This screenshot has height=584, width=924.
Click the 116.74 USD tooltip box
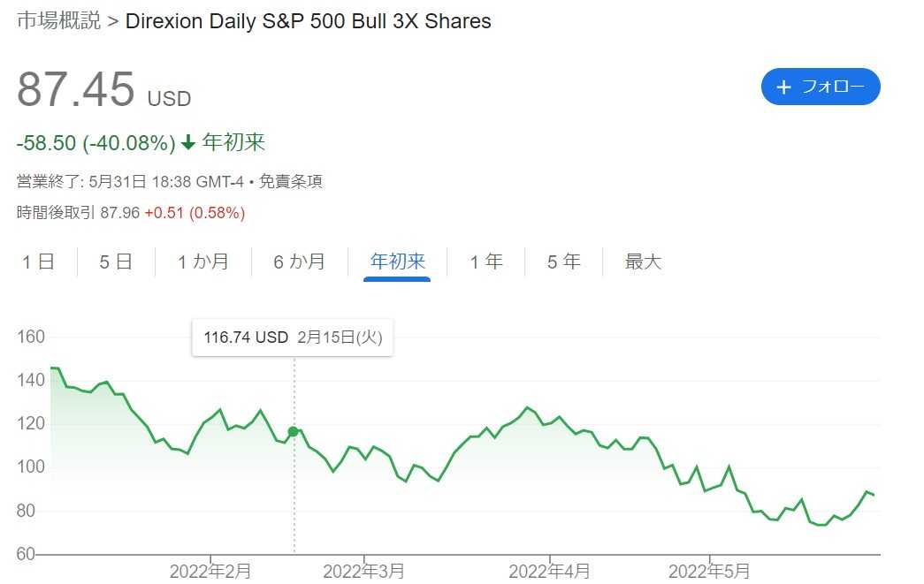(292, 338)
